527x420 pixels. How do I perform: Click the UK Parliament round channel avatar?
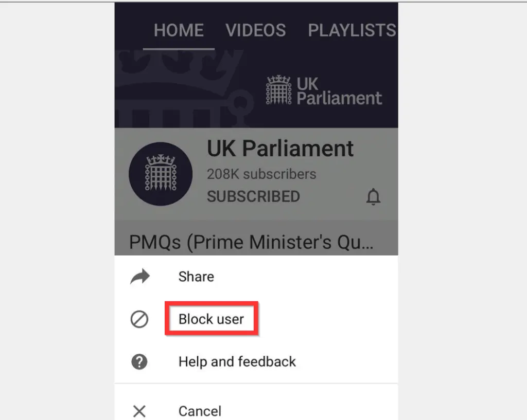coord(161,174)
